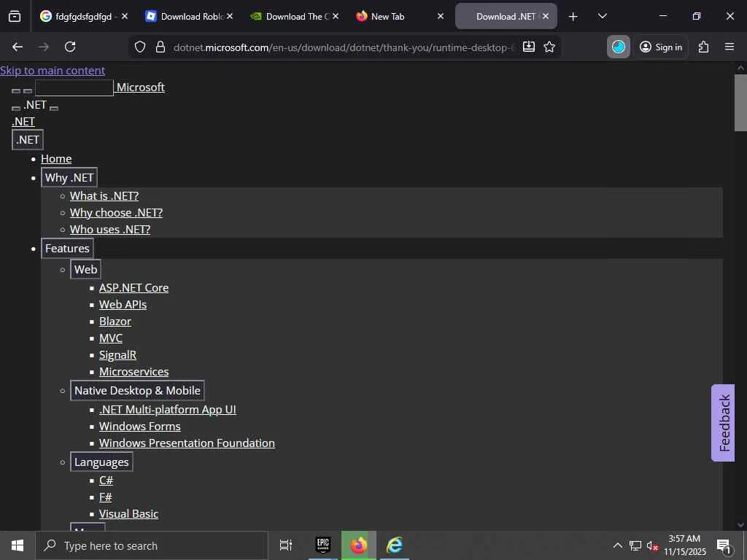747x560 pixels.
Task: Open Microservices link
Action: [x=134, y=371]
